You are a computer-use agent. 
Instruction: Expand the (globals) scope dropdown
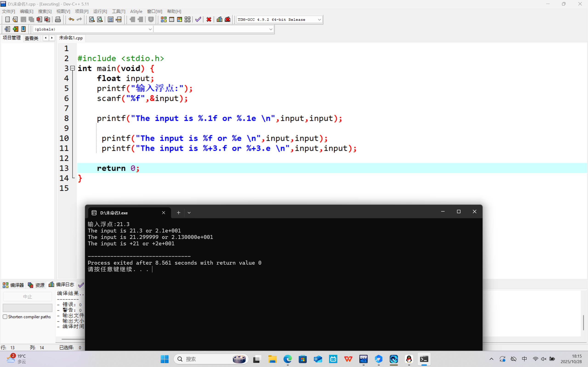click(150, 29)
